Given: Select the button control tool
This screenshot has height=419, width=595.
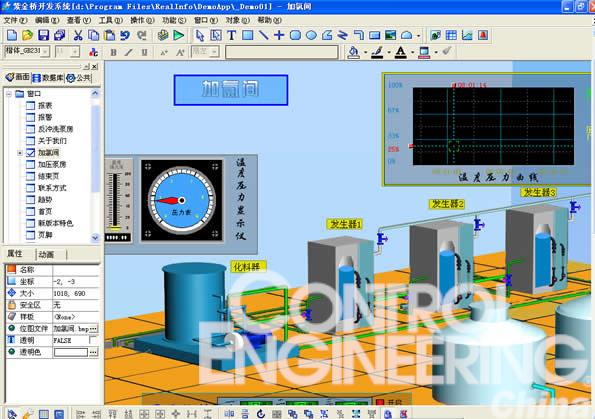Looking at the screenshot, I should [x=375, y=35].
